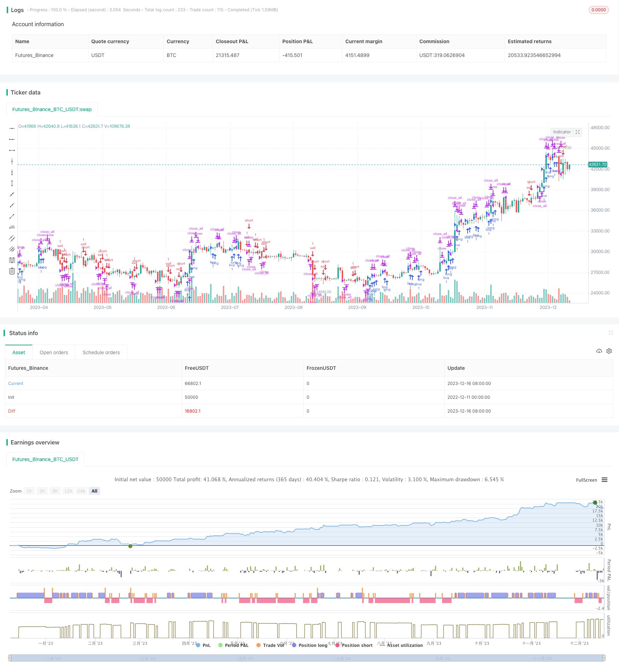Click the cloud download icon in Status info

point(599,351)
